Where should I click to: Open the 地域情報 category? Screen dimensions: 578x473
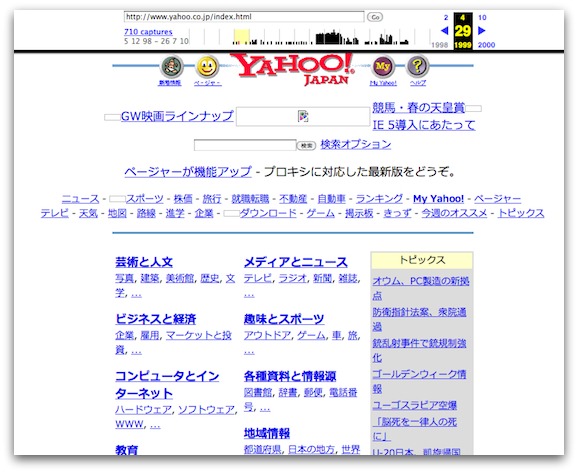267,433
